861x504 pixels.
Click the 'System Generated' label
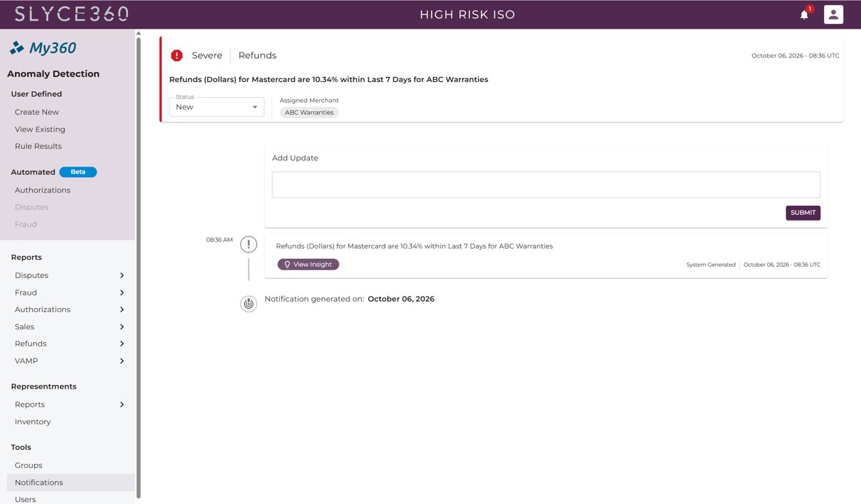(x=710, y=265)
